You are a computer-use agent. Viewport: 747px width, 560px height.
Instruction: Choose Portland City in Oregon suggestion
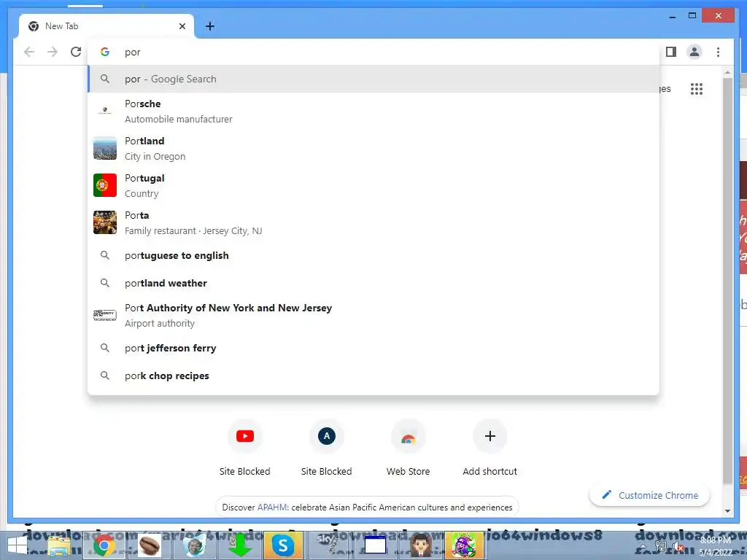click(x=374, y=149)
